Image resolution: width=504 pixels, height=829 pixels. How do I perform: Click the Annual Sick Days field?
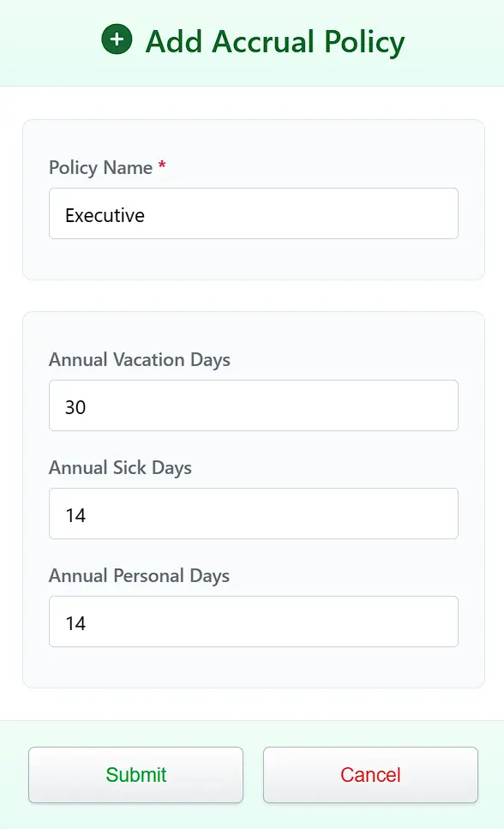point(253,514)
